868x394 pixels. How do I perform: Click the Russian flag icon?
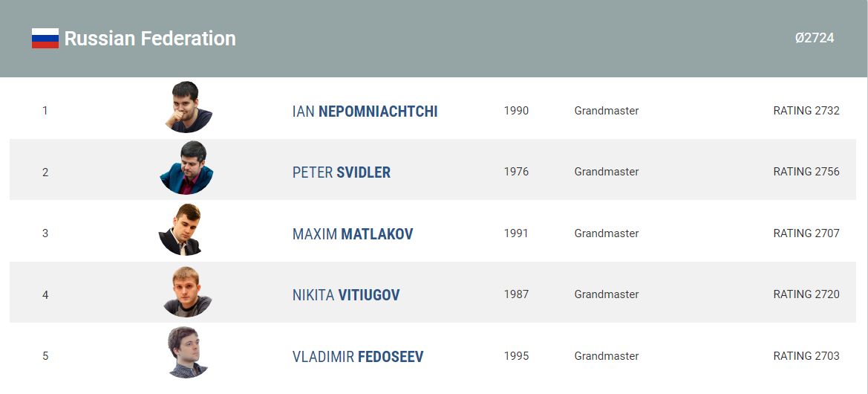(x=45, y=38)
